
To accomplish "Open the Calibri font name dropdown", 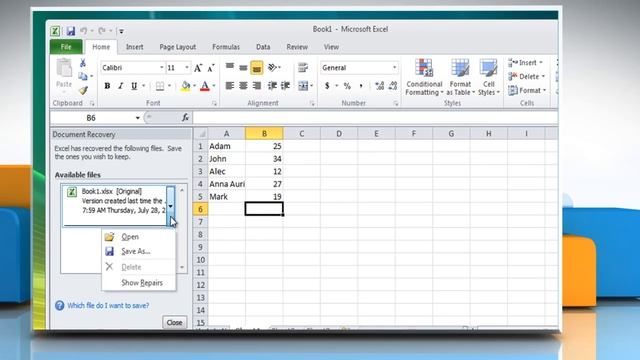I will click(x=162, y=68).
